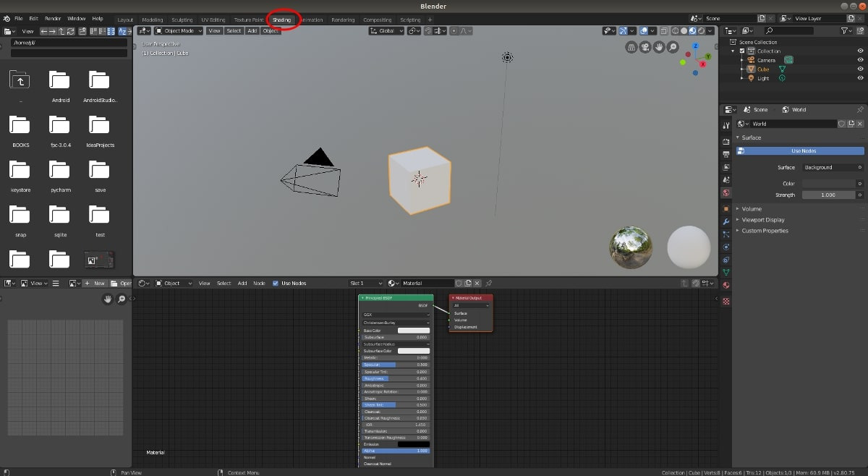
Task: Uncheck the Use Nodes checkbox in node editor
Action: pos(276,283)
